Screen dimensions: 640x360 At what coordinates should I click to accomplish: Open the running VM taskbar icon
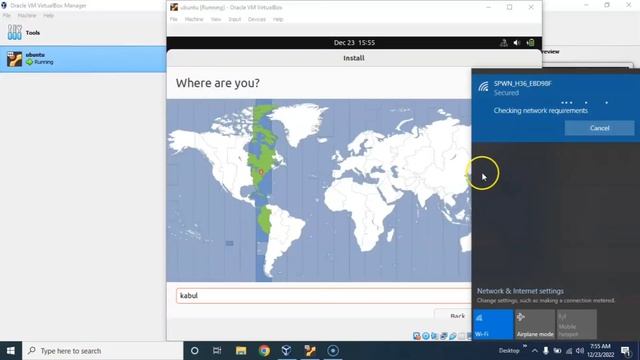click(310, 351)
